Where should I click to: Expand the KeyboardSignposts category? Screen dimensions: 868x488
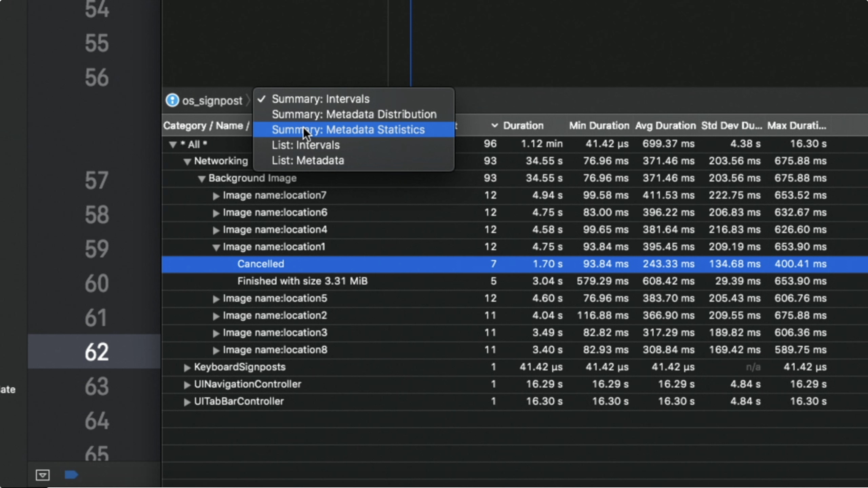pos(187,368)
